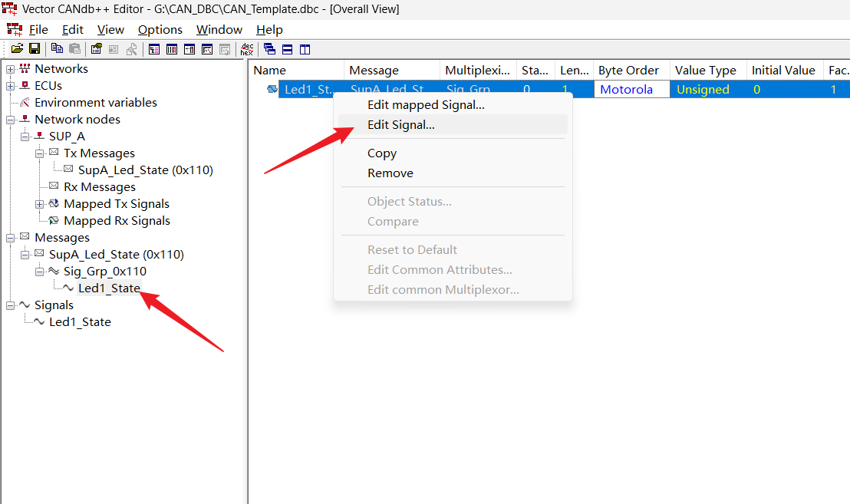This screenshot has width=850, height=504.
Task: Open the Options menu
Action: [160, 30]
